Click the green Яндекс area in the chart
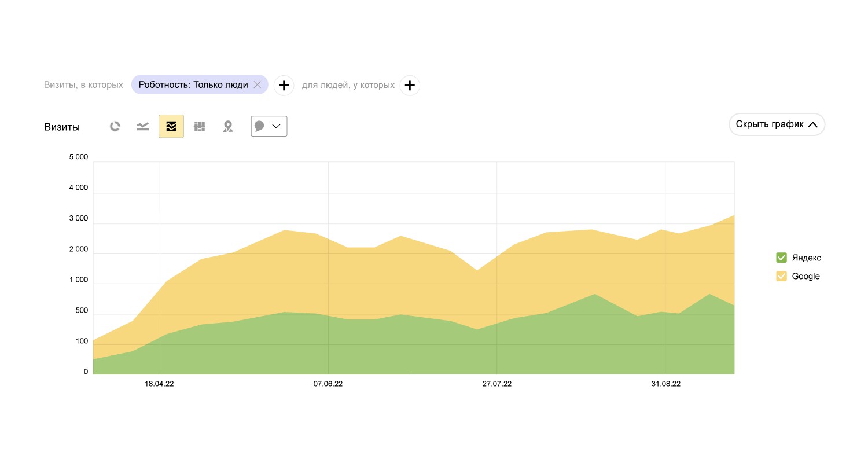Image resolution: width=868 pixels, height=463 pixels. tap(405, 347)
